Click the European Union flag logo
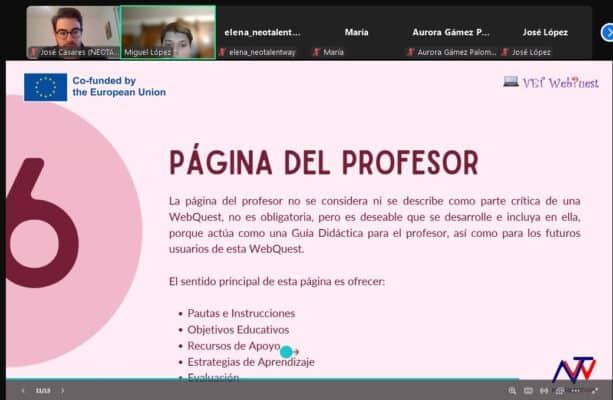 [45, 87]
